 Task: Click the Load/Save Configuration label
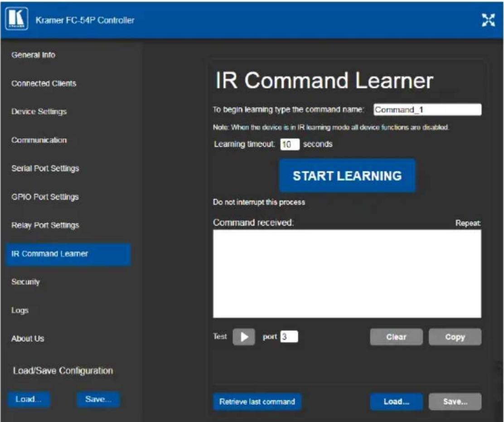[x=63, y=371]
